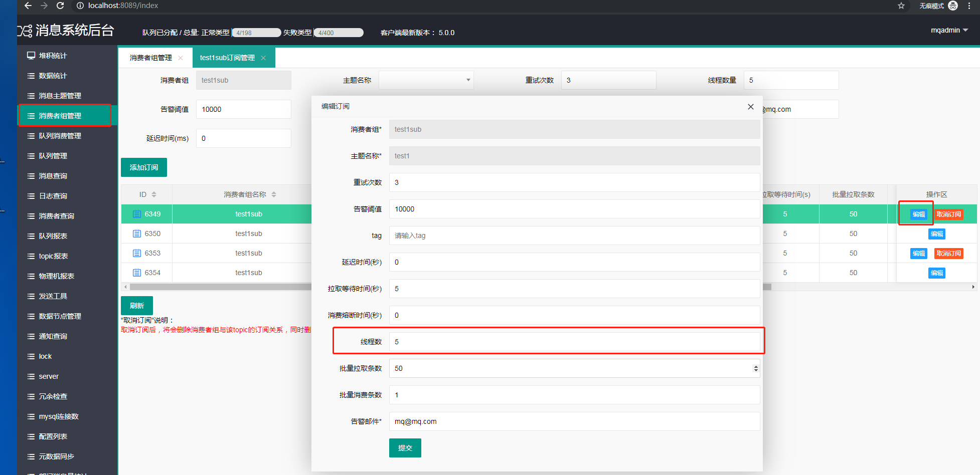This screenshot has width=980, height=475.
Task: Expand mqadmin user dropdown
Action: click(x=949, y=30)
